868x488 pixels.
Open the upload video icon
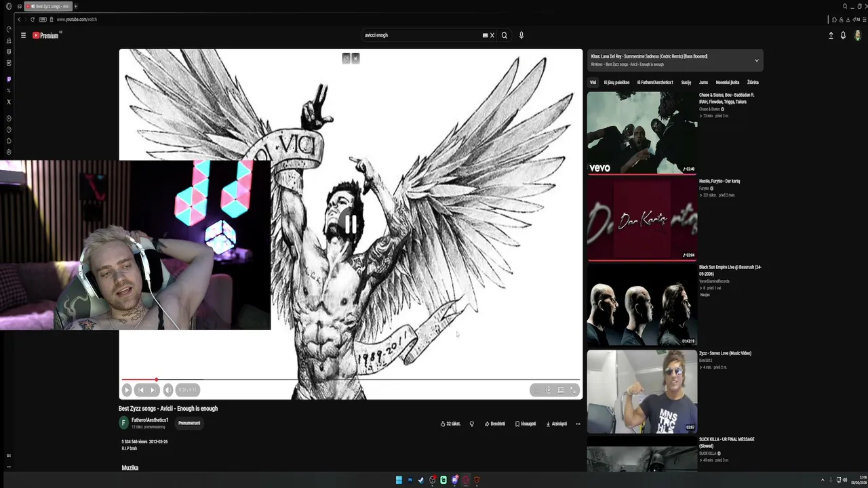point(831,35)
